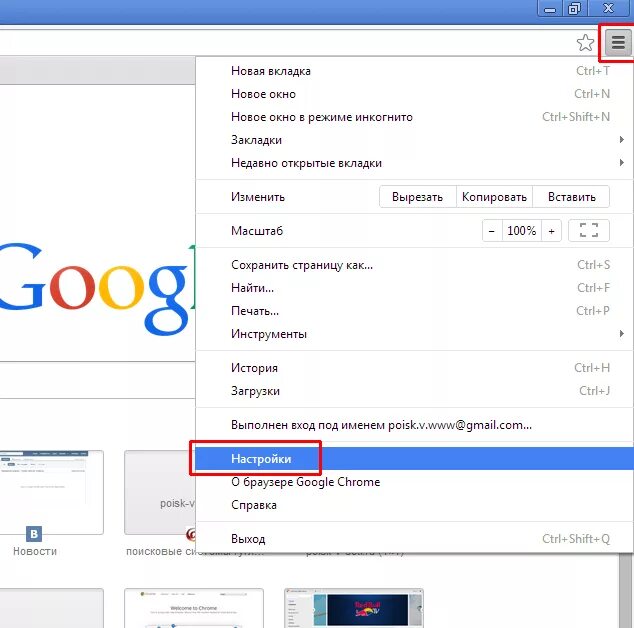Open Настройки in the Chrome menu
634x628 pixels.
[414, 459]
